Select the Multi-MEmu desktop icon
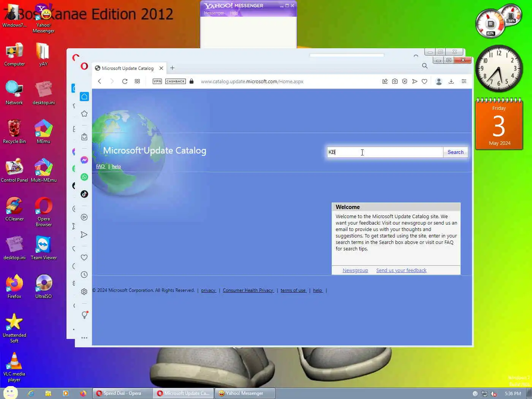The width and height of the screenshot is (532, 399). (44, 171)
